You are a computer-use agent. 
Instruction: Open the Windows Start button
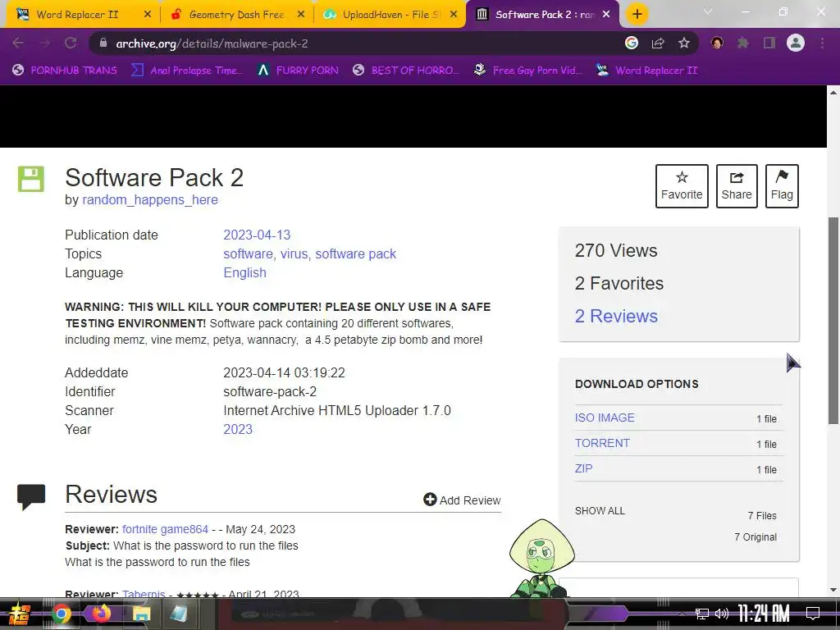[19, 614]
